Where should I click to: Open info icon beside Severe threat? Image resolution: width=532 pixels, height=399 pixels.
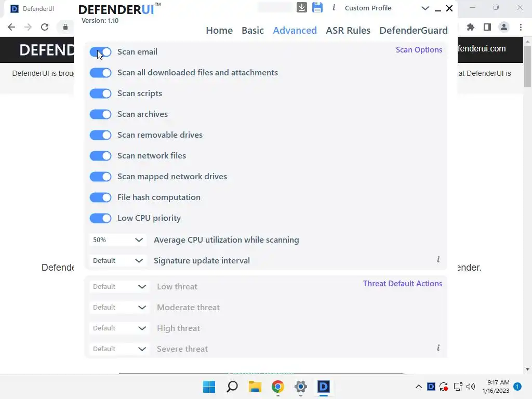438,348
